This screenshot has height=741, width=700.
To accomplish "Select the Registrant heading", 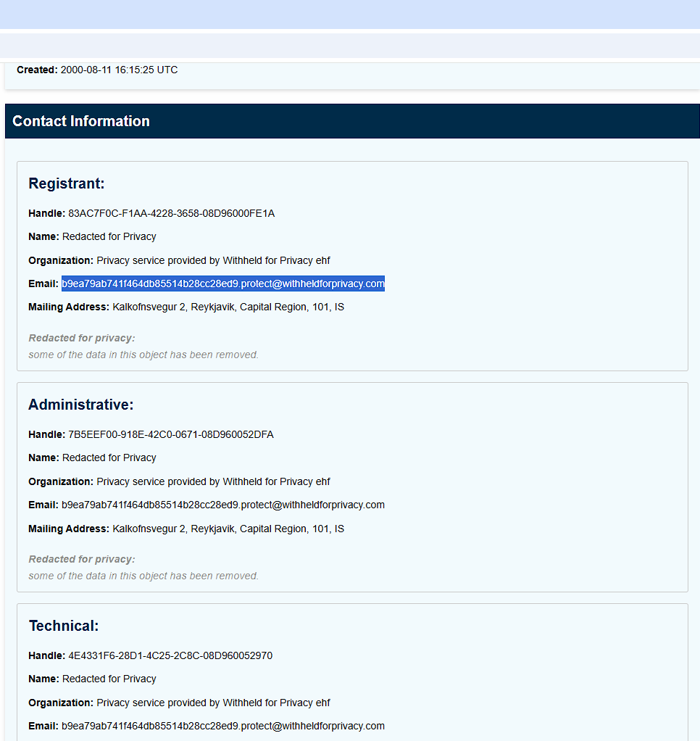I will pos(67,183).
